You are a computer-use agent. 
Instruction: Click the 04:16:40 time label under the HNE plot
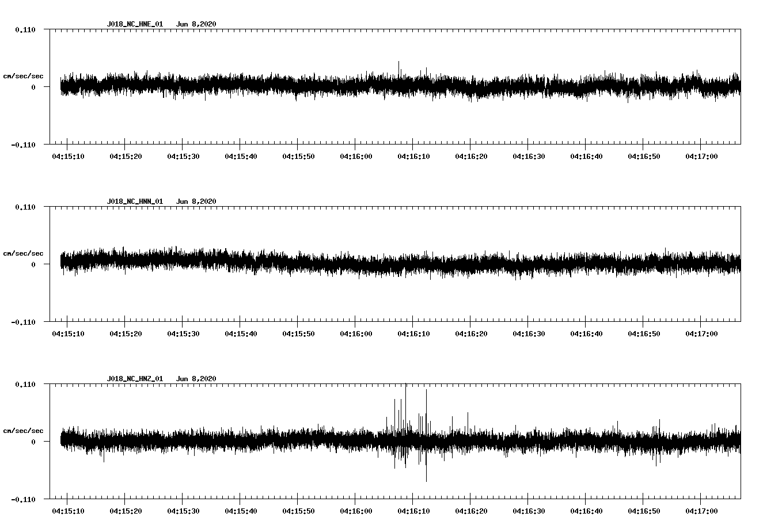point(586,157)
